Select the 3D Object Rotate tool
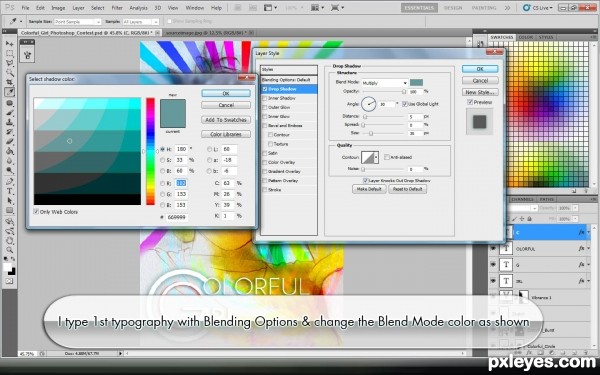Screen dimensions: 600x375 tap(9, 222)
